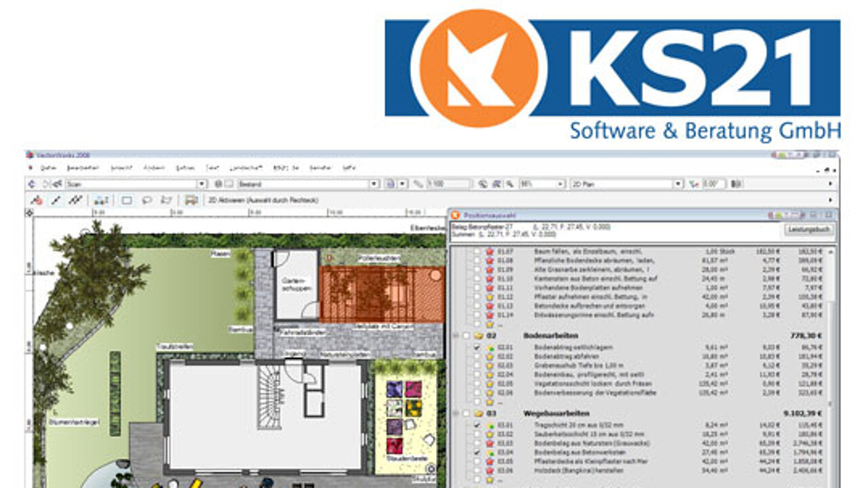This screenshot has height=488, width=868.
Task: Click the VectorWorks app icon in the title bar
Action: point(29,155)
